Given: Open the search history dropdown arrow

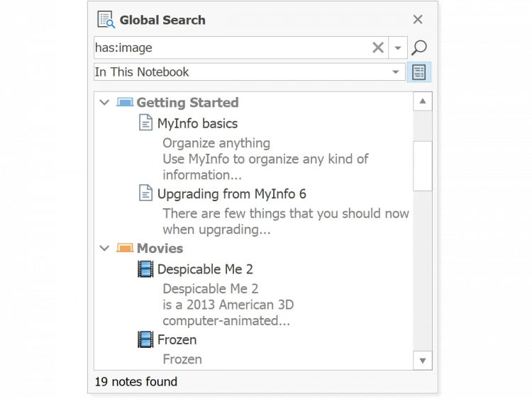Looking at the screenshot, I should (x=398, y=48).
